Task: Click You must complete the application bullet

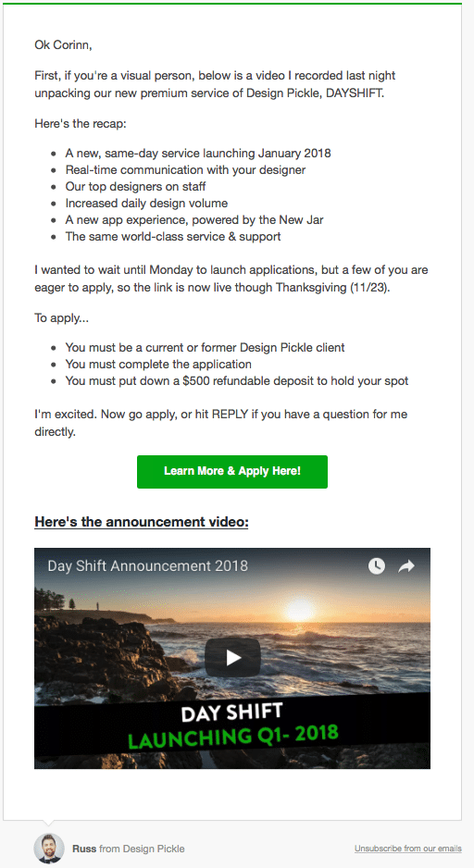Action: click(158, 365)
